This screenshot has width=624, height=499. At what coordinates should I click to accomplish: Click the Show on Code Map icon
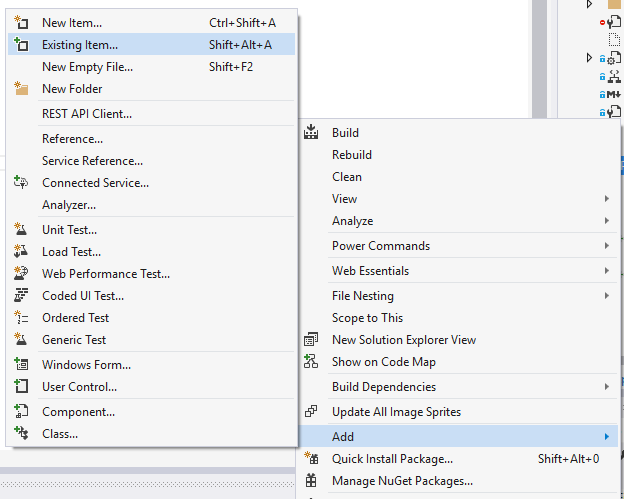(311, 362)
